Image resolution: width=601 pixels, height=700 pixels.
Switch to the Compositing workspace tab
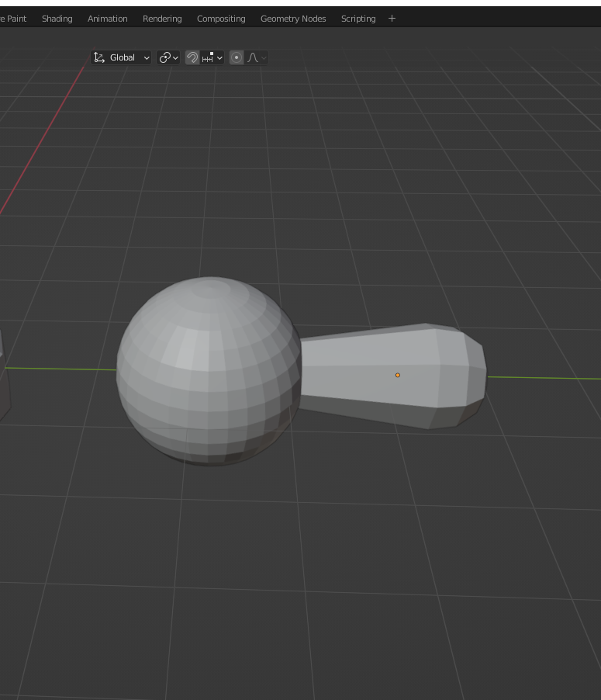tap(221, 19)
